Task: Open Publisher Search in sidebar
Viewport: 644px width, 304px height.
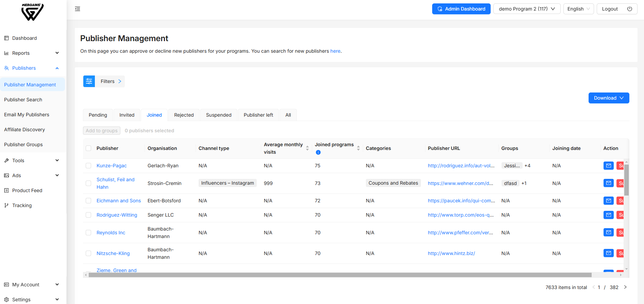Action: (x=23, y=100)
